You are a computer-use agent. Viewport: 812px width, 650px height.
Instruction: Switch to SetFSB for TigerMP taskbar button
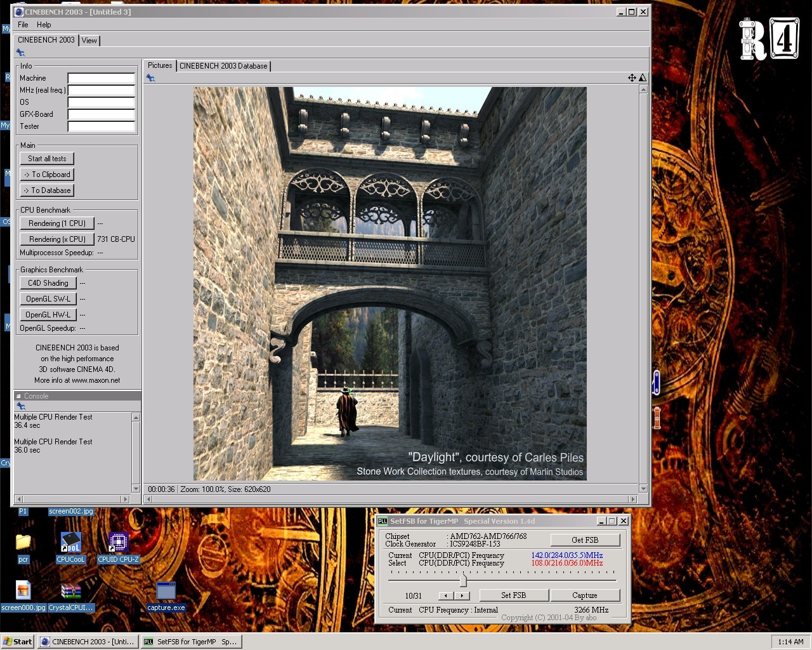coord(191,642)
